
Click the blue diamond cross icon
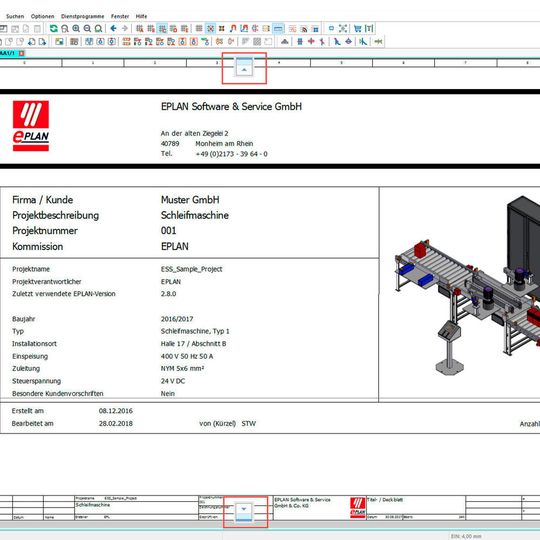(349, 41)
